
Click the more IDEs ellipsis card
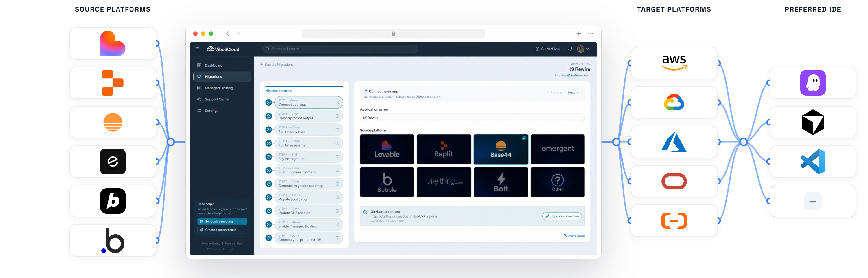click(813, 201)
